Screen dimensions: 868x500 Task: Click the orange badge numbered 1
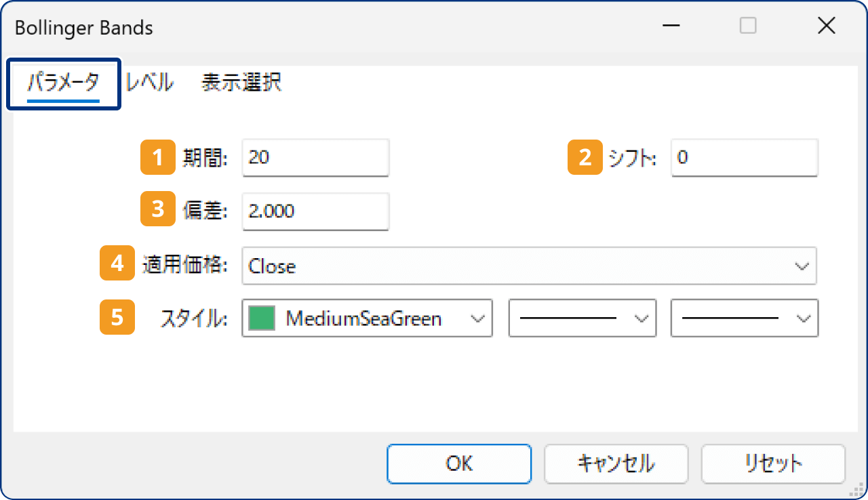coord(157,157)
